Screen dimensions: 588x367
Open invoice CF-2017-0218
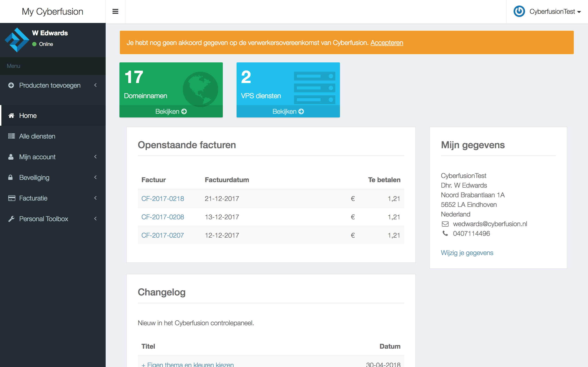pyautogui.click(x=163, y=199)
